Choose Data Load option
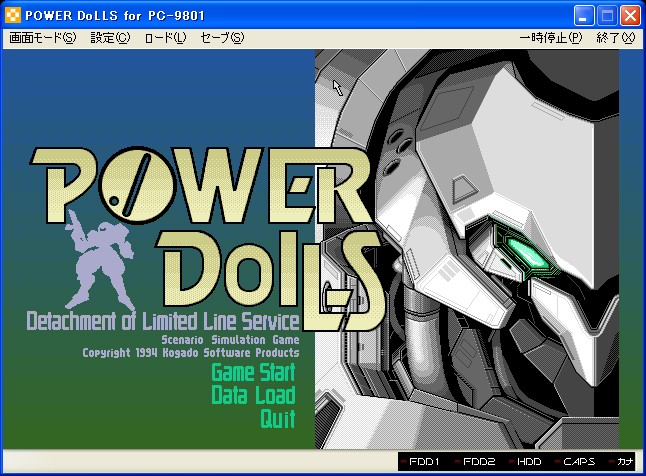Screen dimensions: 646x476 (x=253, y=395)
